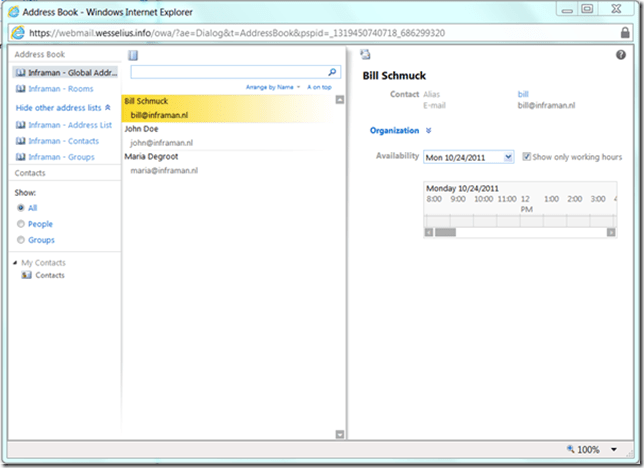Click the A on top sort link

pyautogui.click(x=318, y=87)
